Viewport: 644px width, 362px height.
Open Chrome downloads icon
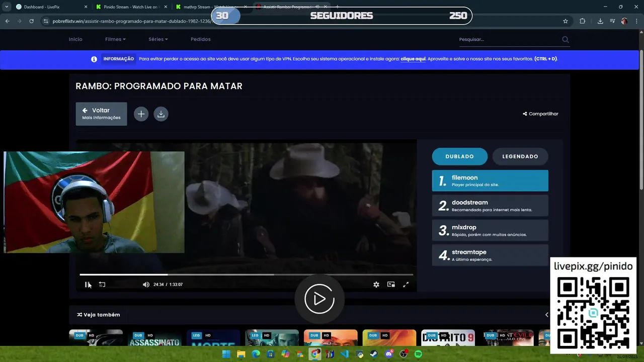(x=600, y=21)
